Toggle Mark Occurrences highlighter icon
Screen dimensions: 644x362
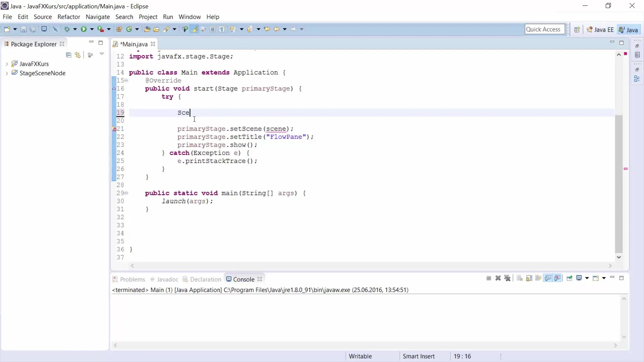click(194, 29)
